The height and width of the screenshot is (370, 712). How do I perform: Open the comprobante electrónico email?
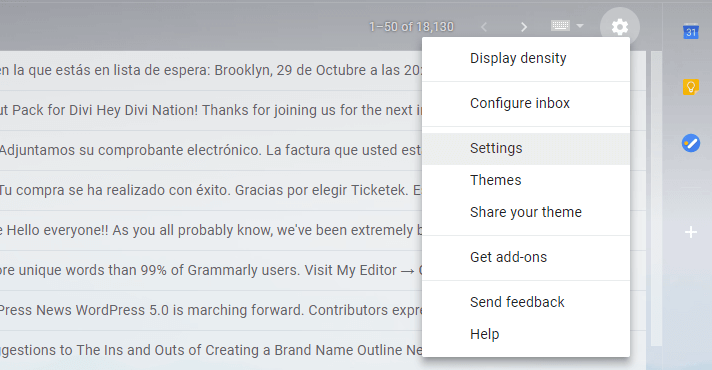(x=211, y=150)
